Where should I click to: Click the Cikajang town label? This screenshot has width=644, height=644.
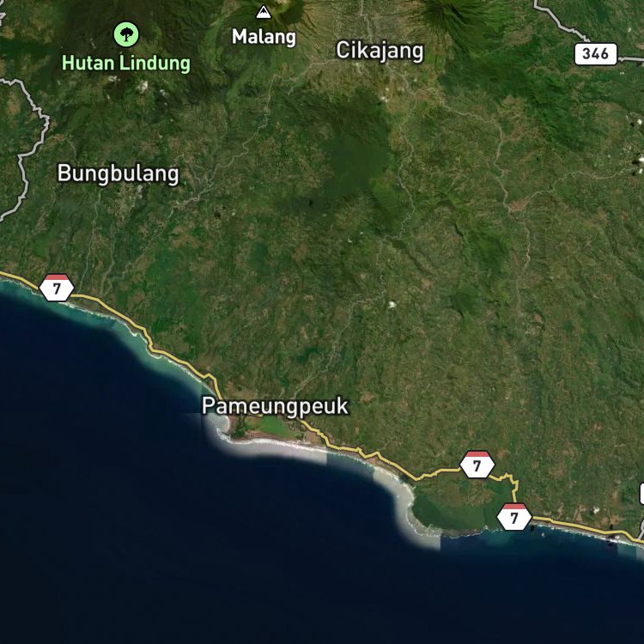[380, 51]
